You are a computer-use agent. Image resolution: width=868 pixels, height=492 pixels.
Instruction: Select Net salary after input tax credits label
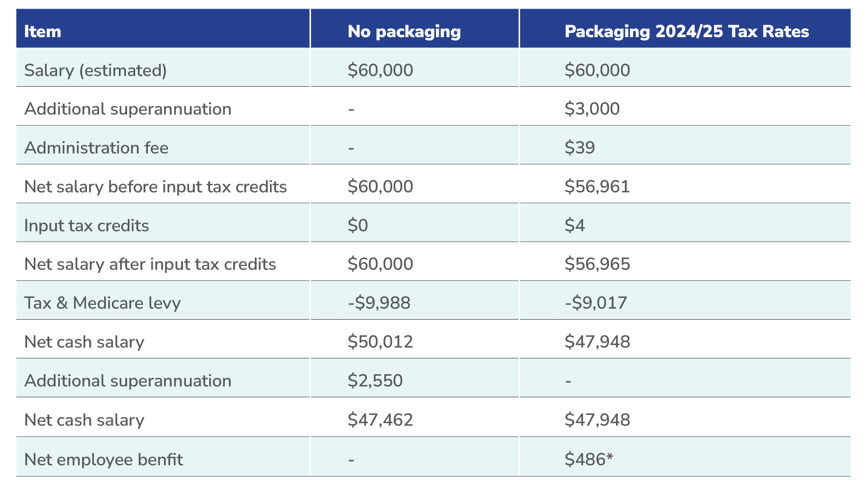click(x=150, y=264)
